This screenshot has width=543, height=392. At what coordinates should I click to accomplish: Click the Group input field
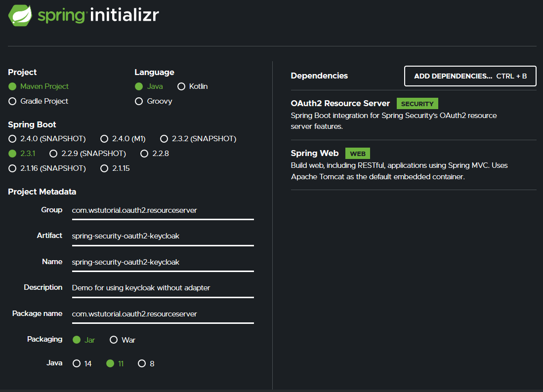pos(163,210)
